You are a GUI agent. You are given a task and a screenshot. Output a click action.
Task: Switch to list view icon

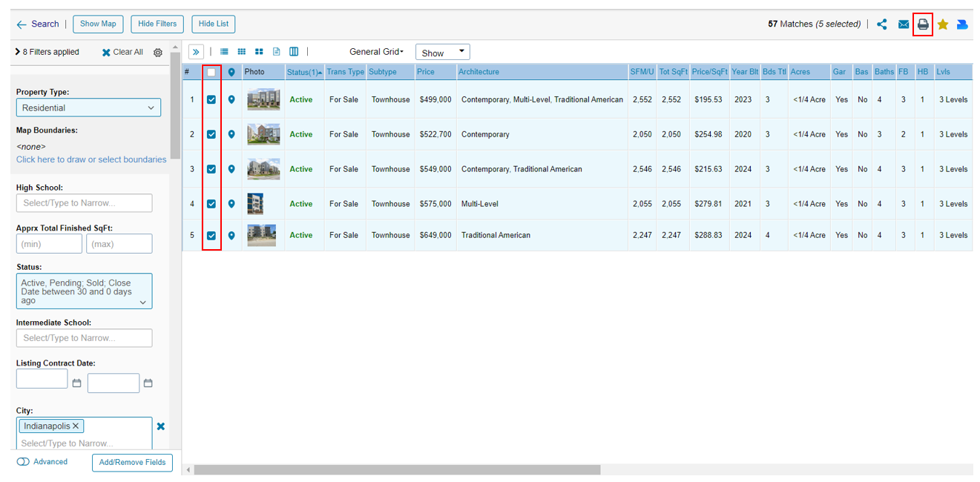coord(223,52)
